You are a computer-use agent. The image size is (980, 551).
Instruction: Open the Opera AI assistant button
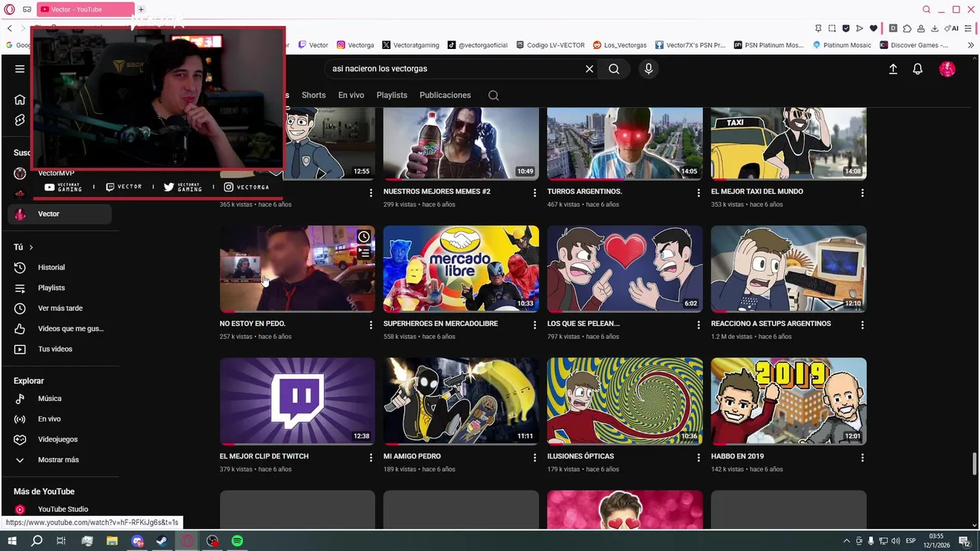(952, 28)
